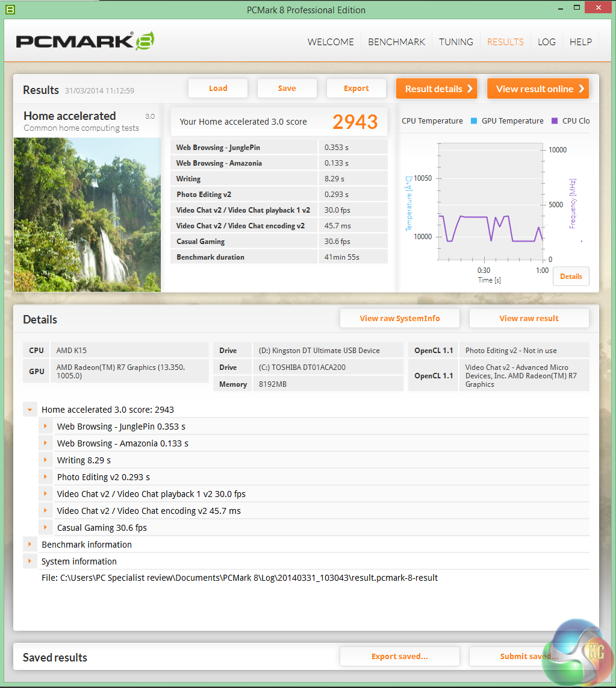Image resolution: width=616 pixels, height=688 pixels.
Task: Select the Results tab
Action: [x=505, y=42]
